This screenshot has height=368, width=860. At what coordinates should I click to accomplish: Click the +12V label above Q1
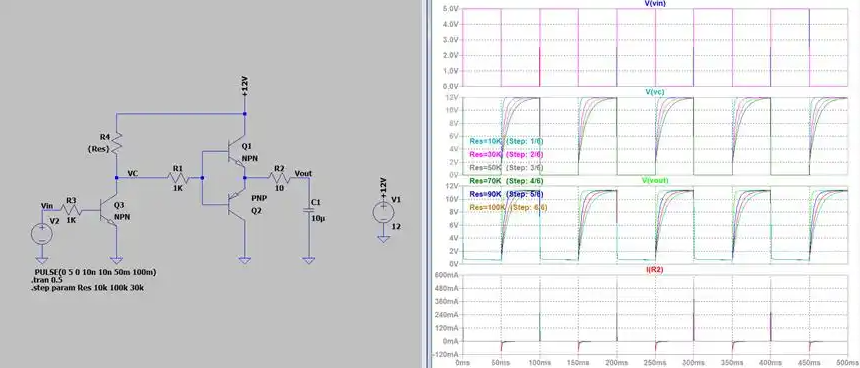[x=245, y=87]
